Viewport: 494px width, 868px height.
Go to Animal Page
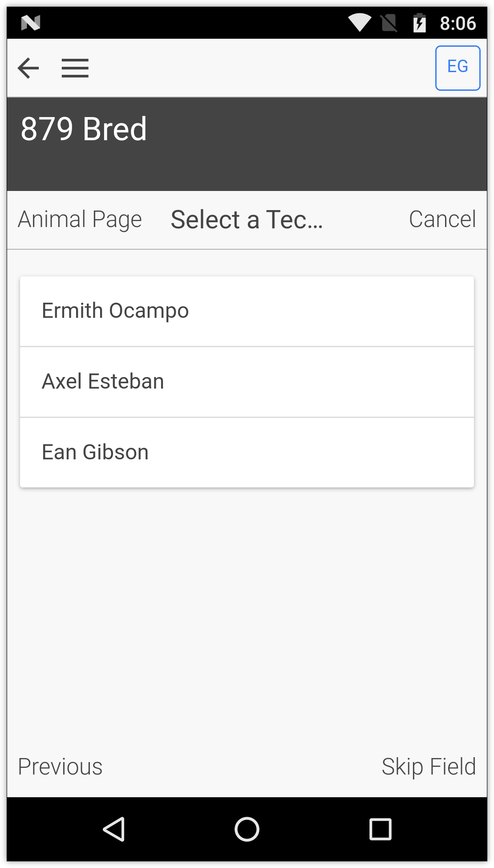pos(80,219)
